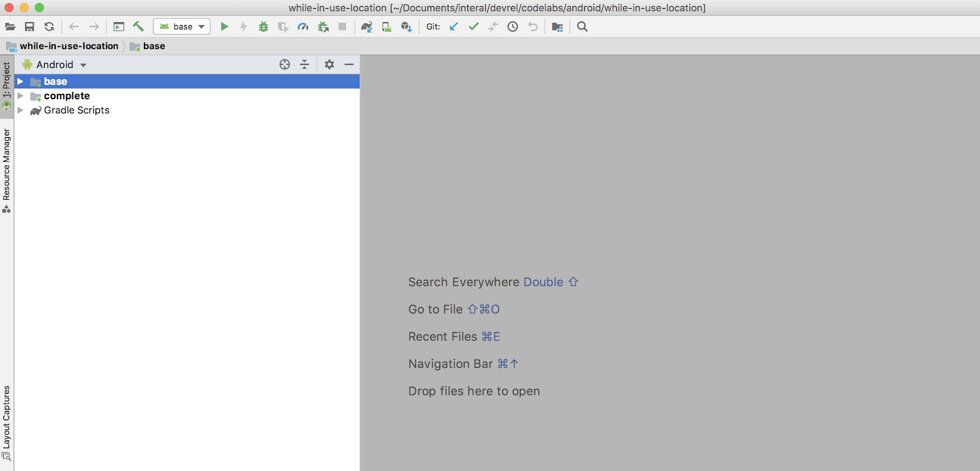Open the profiler gauge icon
Image resolution: width=980 pixels, height=471 pixels.
303,26
